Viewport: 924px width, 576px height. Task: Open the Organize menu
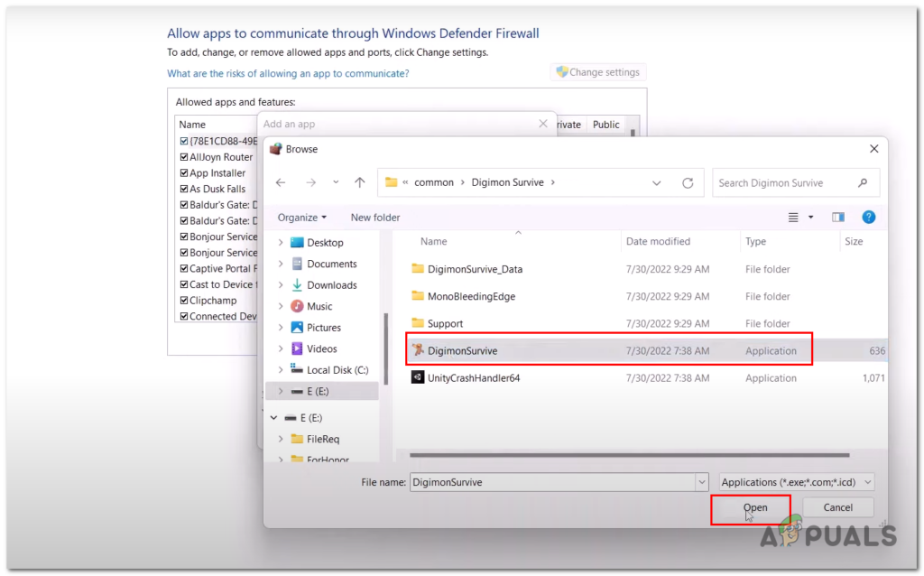301,218
